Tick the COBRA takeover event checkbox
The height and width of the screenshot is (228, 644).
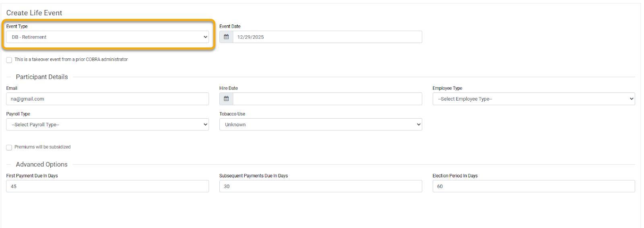(9, 60)
